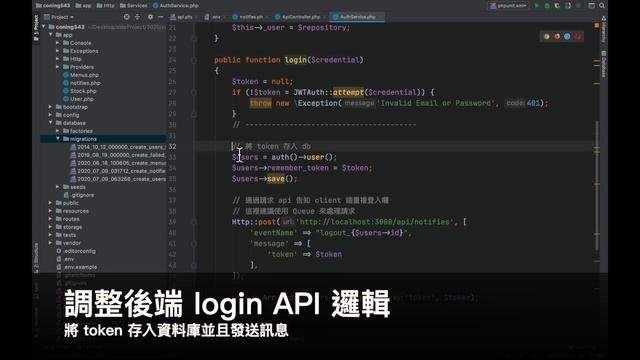Collapse the coning543 root folder
The image size is (640, 360).
[x=44, y=27]
